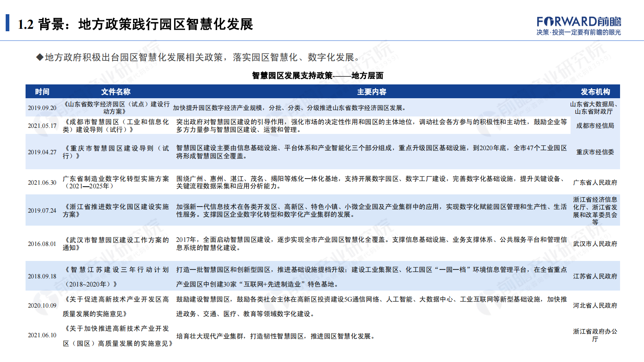
Task: Click content cell '鼓励建设智慧园区，鼓励各类社会主体'
Action: pyautogui.click(x=372, y=306)
